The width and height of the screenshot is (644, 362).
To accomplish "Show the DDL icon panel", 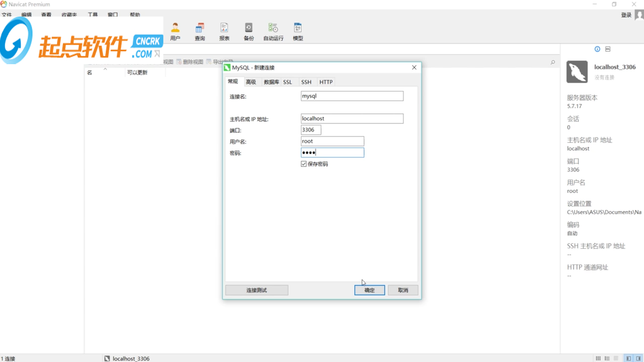I will point(608,49).
